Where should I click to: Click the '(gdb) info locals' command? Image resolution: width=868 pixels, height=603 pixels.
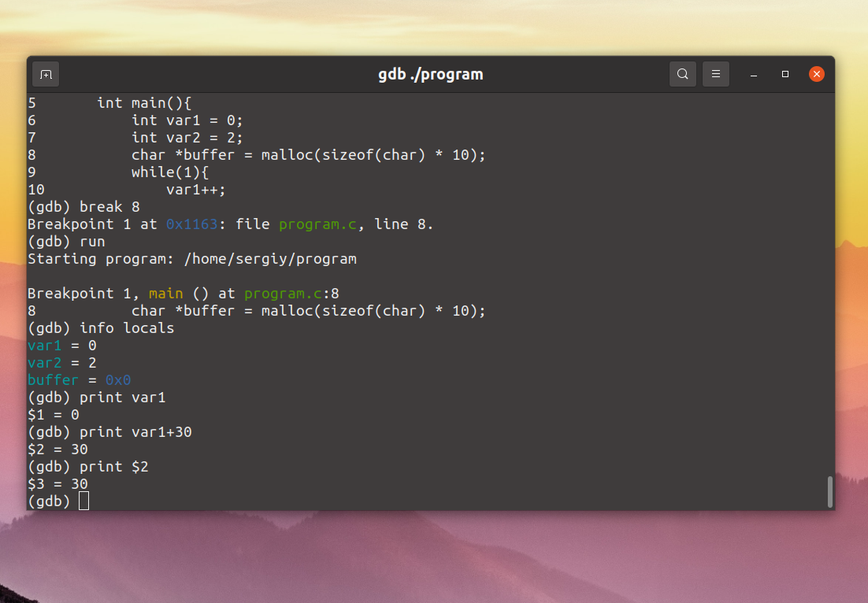101,328
